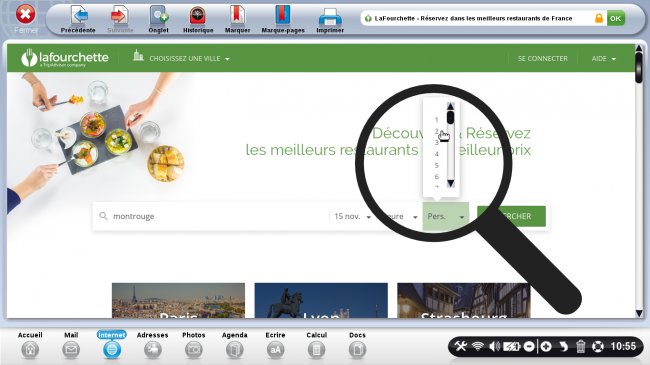Viewport: 650px width, 365px height.
Task: Click the undo arrow icon in tray
Action: [x=563, y=346]
